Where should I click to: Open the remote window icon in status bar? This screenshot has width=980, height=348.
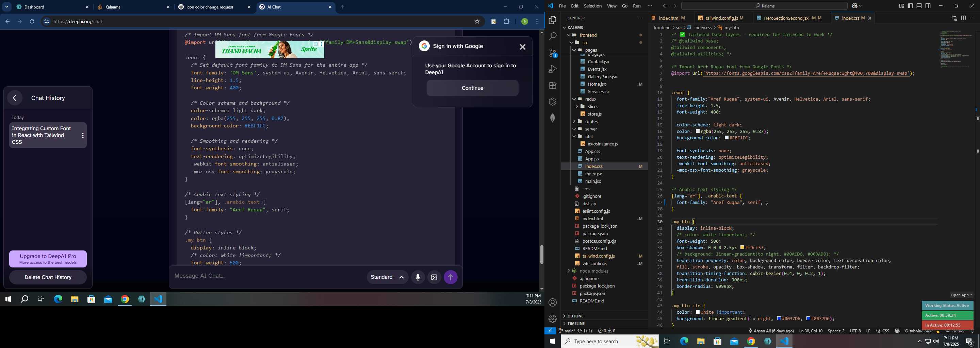tap(550, 331)
